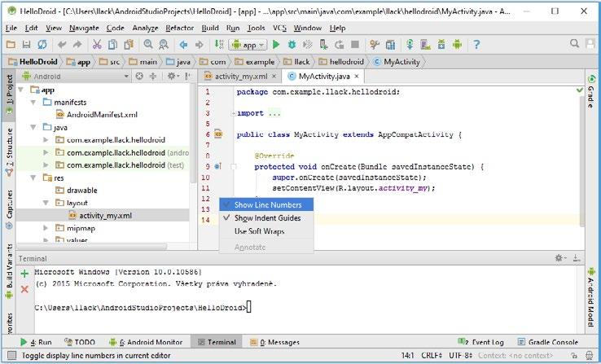Click the Debug app bug icon

click(292, 45)
